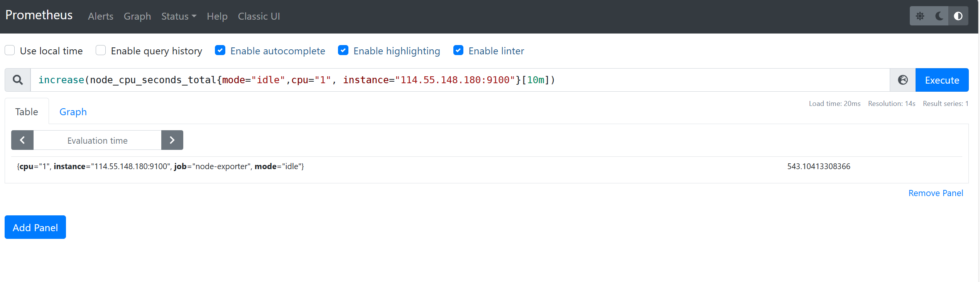
Task: Go to next evaluation time arrow
Action: coord(172,140)
